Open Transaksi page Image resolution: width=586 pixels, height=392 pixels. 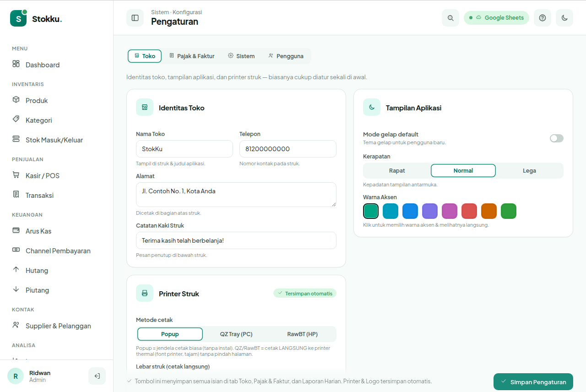[x=56, y=195]
